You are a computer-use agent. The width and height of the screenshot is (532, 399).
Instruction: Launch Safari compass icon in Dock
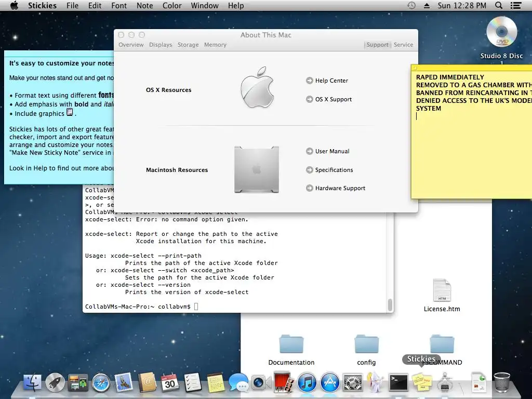(x=101, y=383)
